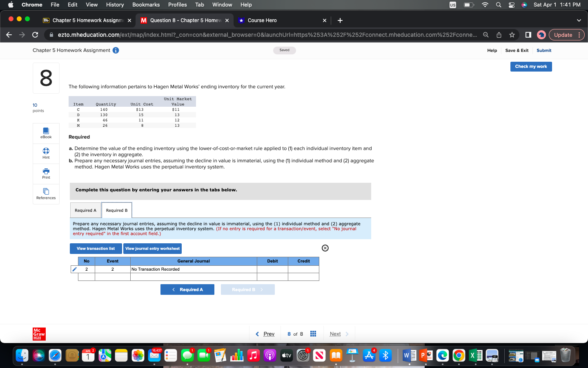The height and width of the screenshot is (368, 588).
Task: Expand Chrome tab search chevron
Action: pos(579,20)
